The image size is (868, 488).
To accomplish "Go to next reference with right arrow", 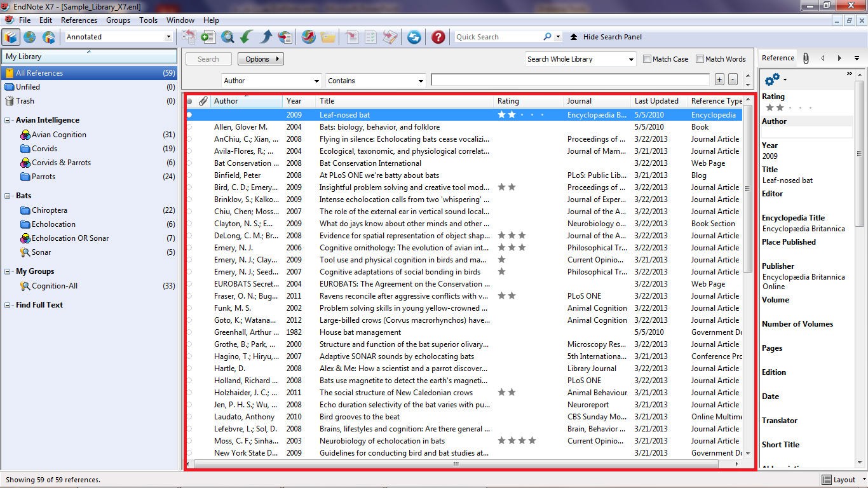I will click(839, 58).
